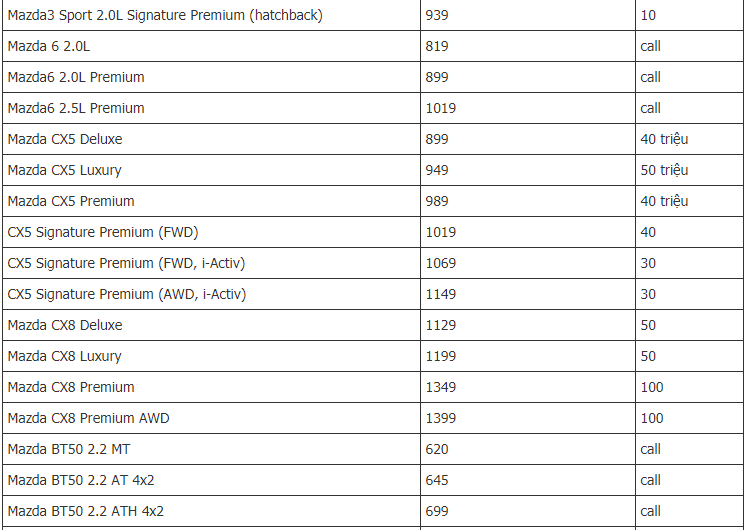Select the Mazda3 Sport 2.0L Signature Premium cell
This screenshot has height=530, width=747.
(212, 15)
